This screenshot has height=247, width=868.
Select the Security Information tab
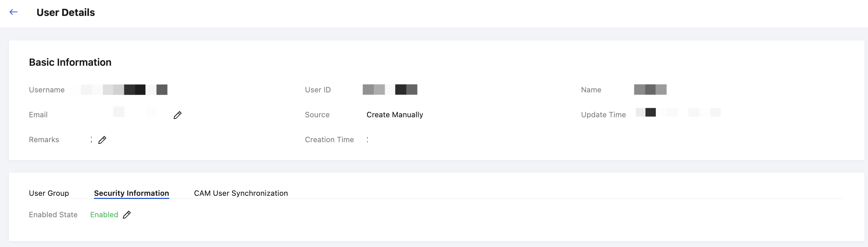pos(132,193)
